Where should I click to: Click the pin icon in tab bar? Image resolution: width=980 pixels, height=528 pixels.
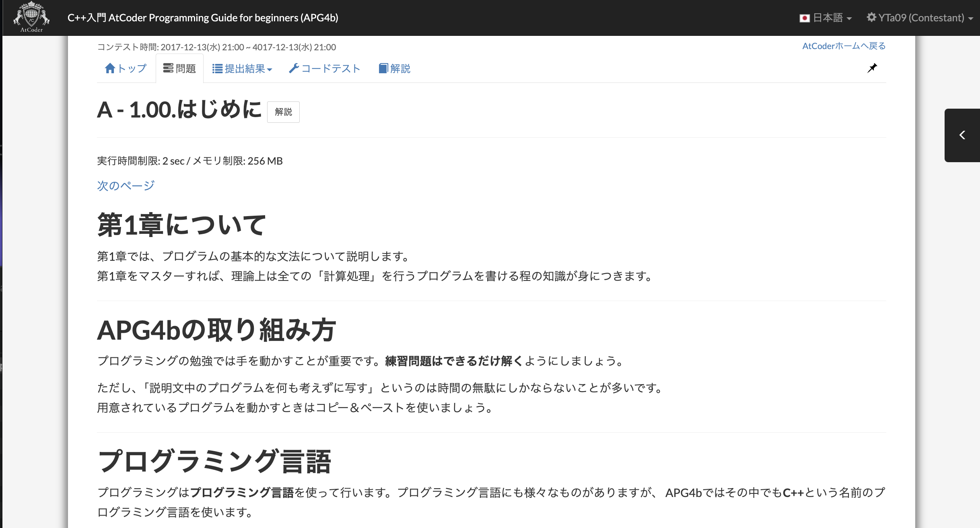point(872,68)
